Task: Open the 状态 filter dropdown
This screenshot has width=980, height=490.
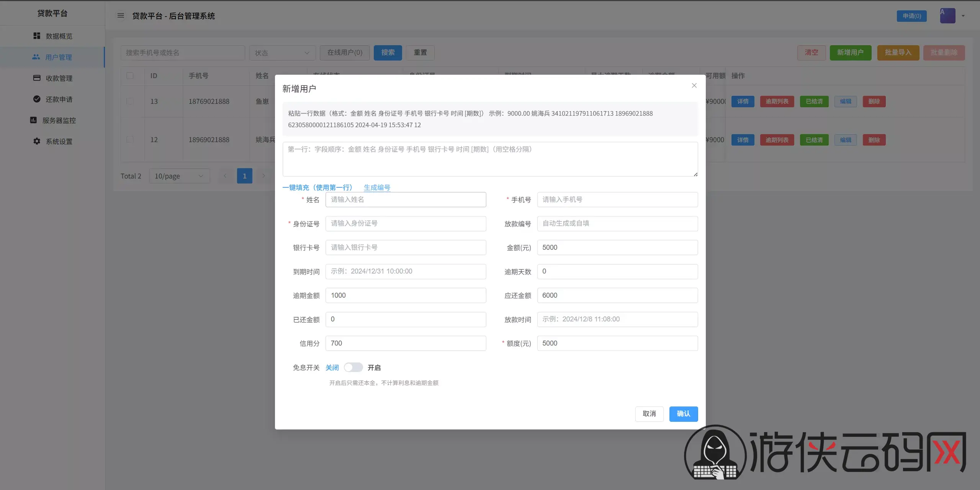Action: (x=282, y=52)
